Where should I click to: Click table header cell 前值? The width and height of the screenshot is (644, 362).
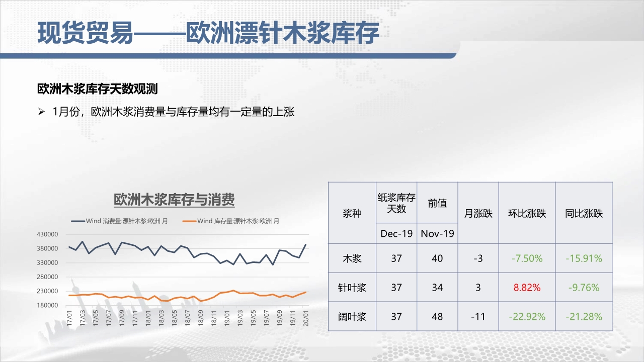pyautogui.click(x=438, y=203)
